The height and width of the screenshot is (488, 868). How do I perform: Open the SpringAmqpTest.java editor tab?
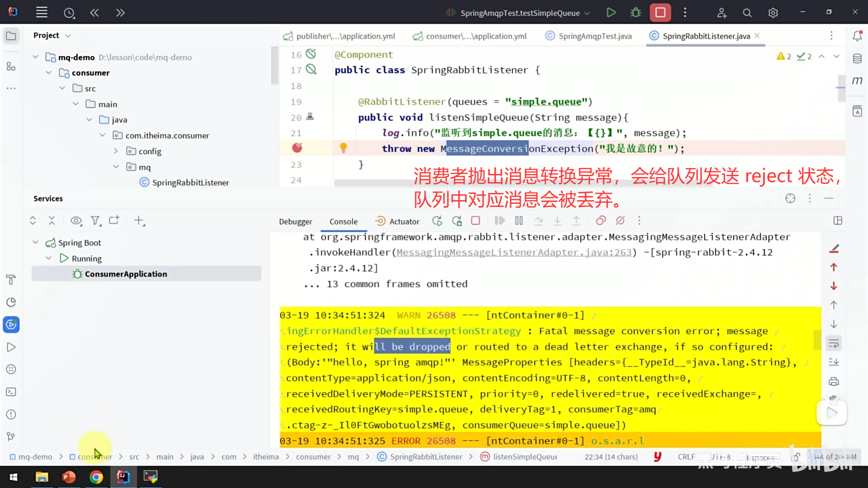(x=594, y=36)
